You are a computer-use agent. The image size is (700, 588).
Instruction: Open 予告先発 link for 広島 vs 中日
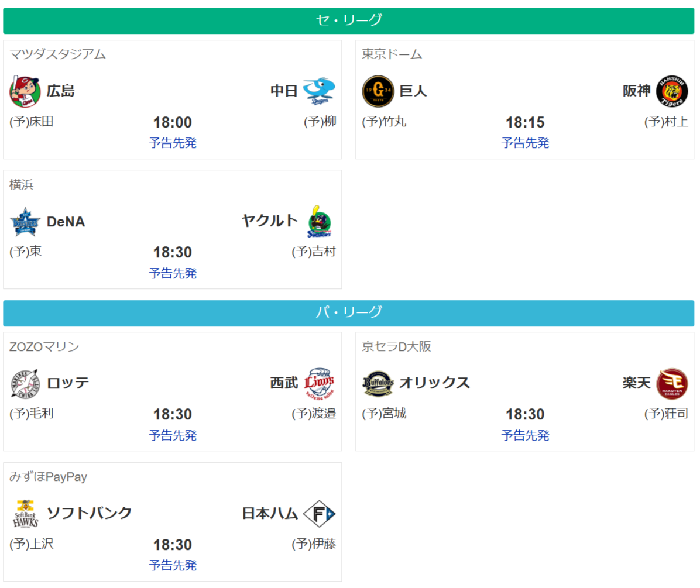click(173, 143)
